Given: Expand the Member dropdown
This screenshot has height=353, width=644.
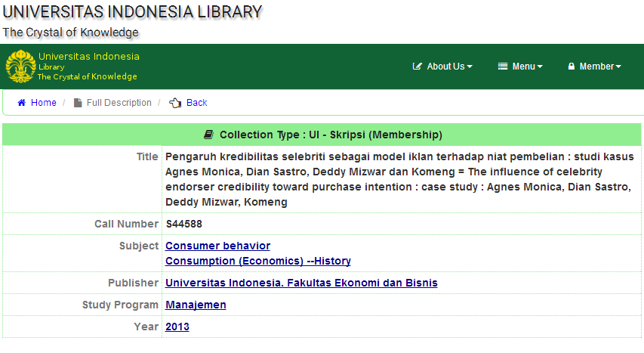Looking at the screenshot, I should pyautogui.click(x=594, y=67).
